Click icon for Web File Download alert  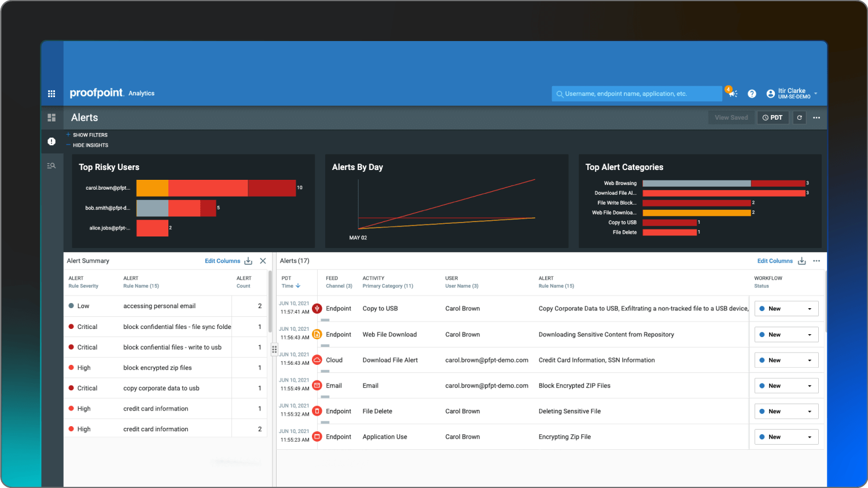tap(317, 334)
